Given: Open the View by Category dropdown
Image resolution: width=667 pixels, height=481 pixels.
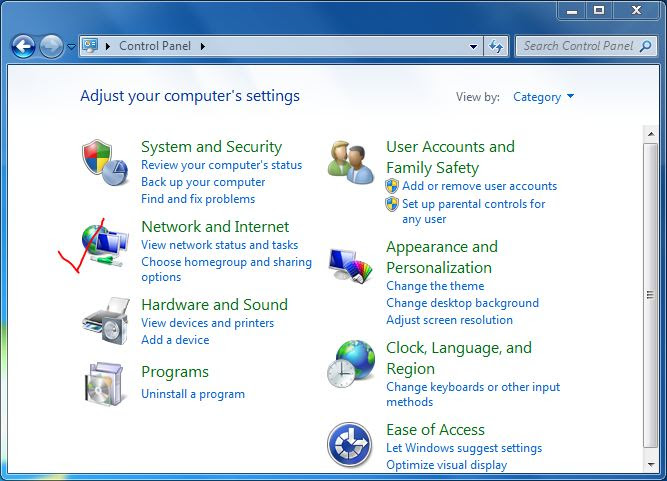Looking at the screenshot, I should click(543, 97).
